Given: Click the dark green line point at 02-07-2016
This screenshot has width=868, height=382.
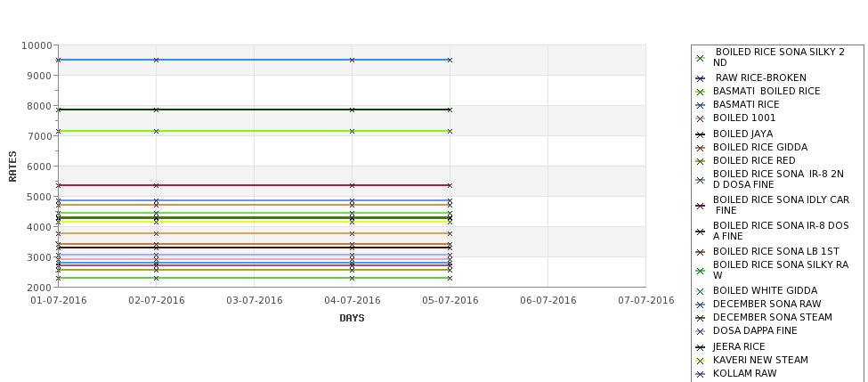Looking at the screenshot, I should click(x=156, y=110).
